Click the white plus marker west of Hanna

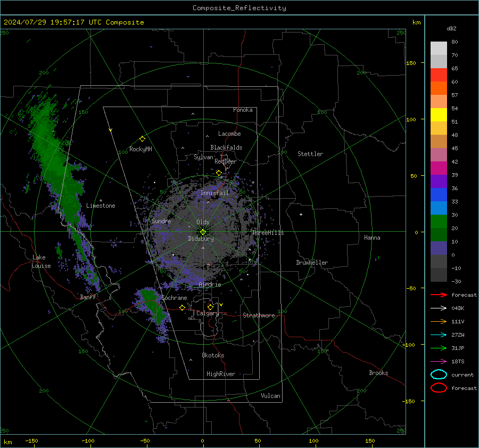[x=301, y=214]
